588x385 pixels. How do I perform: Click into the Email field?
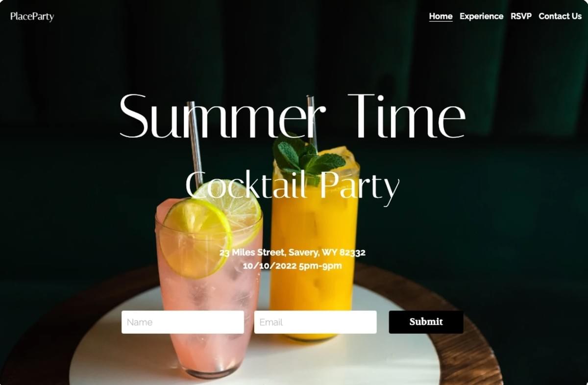316,322
